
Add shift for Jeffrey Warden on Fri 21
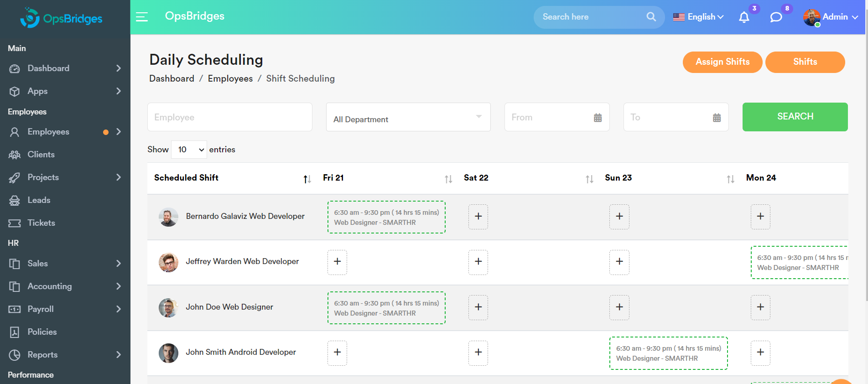(x=337, y=262)
